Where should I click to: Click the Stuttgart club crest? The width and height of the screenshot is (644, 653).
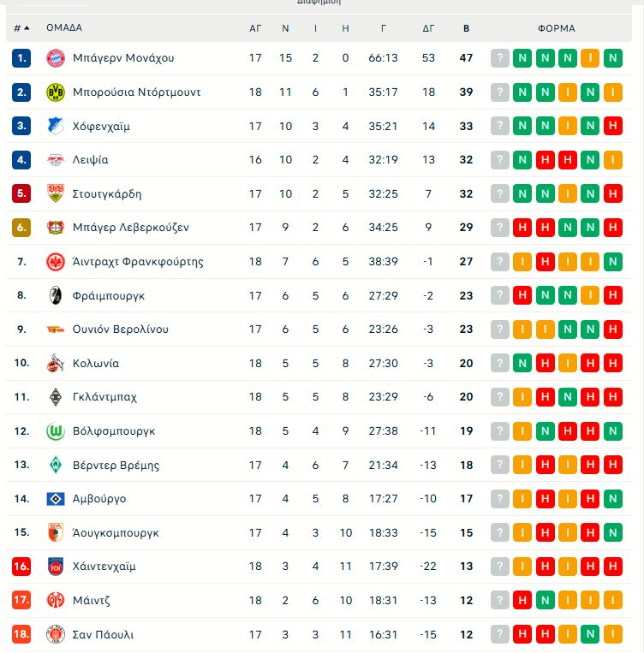[x=56, y=193]
